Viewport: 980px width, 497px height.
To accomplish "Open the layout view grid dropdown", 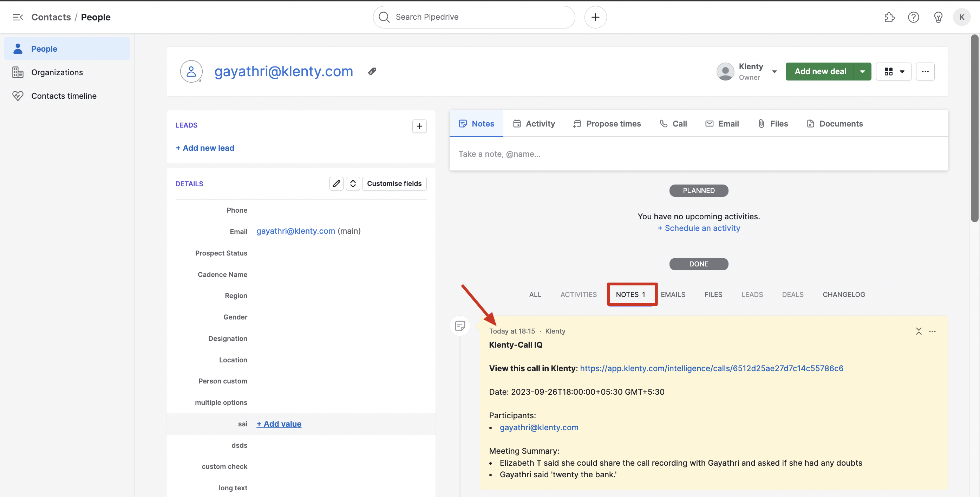I will click(893, 72).
